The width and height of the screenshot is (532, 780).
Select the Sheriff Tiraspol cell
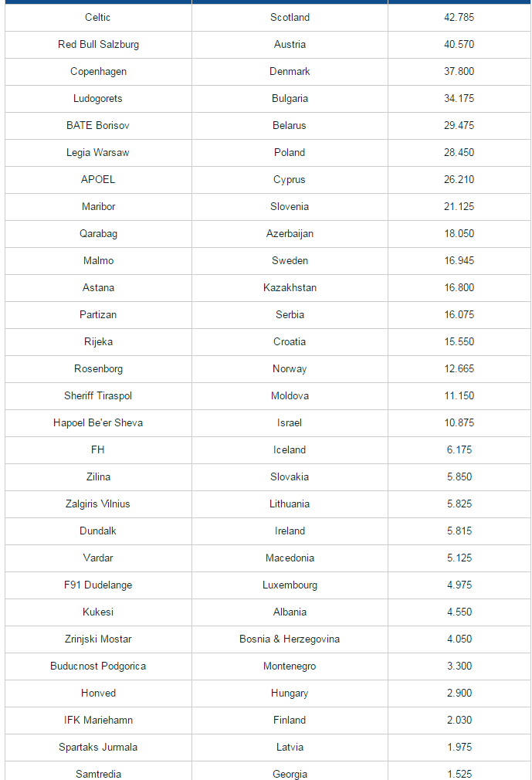coord(98,395)
